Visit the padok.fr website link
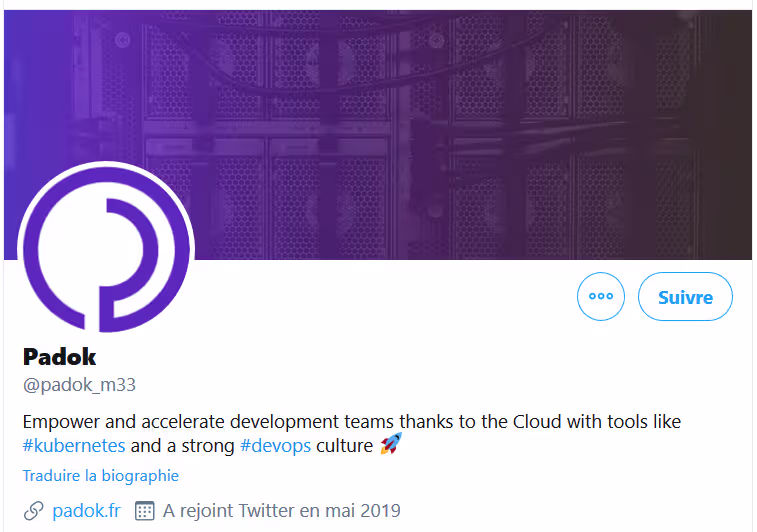 86,511
